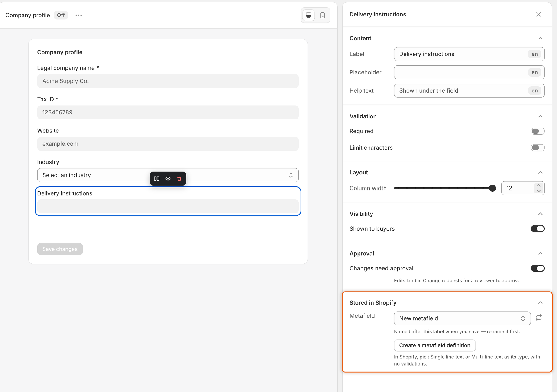
Task: Click the en language badge on Help text
Action: pyautogui.click(x=534, y=91)
